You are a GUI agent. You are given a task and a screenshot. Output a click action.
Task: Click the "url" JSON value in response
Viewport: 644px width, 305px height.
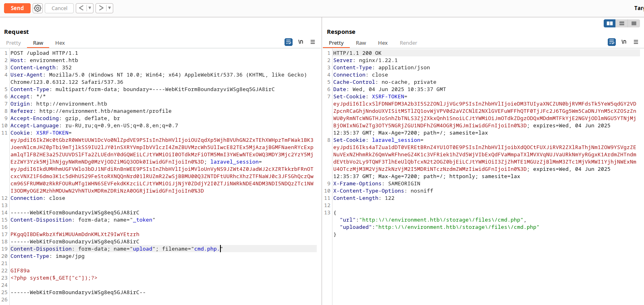click(441, 220)
